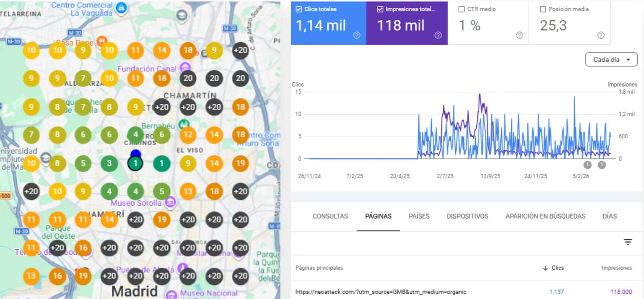
Task: Open help icon on CTR medio card
Action: 520,35
